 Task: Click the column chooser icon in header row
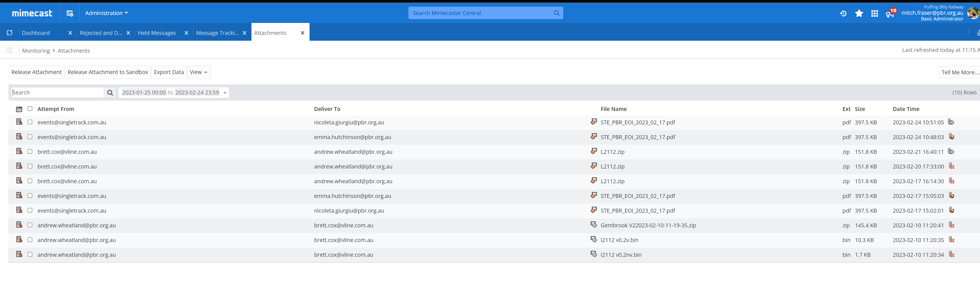pyautogui.click(x=19, y=109)
